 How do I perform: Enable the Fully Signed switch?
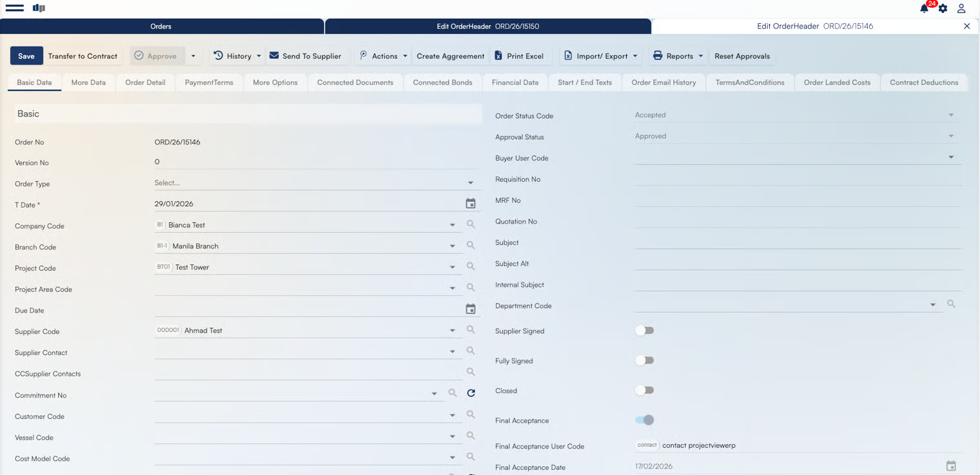[645, 360]
